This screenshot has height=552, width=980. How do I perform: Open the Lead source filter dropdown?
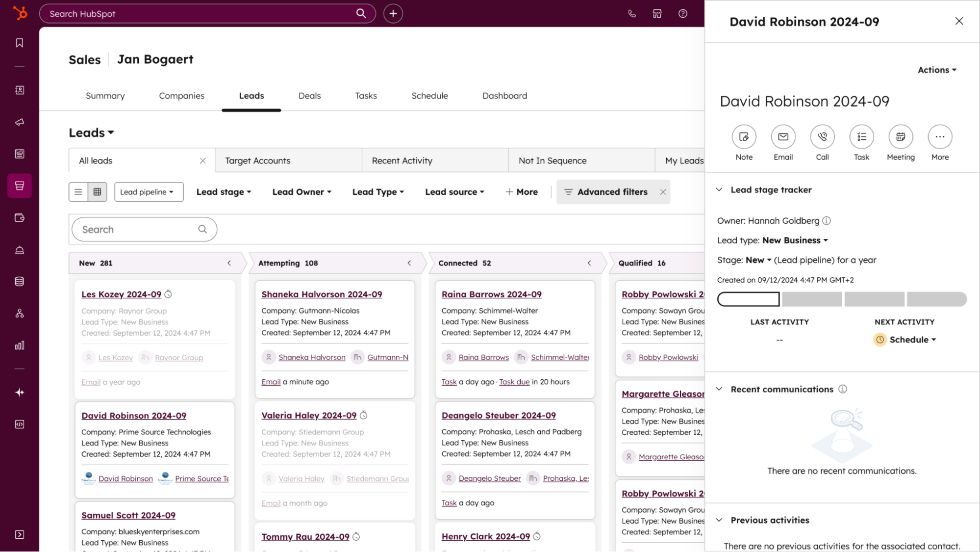pos(454,192)
